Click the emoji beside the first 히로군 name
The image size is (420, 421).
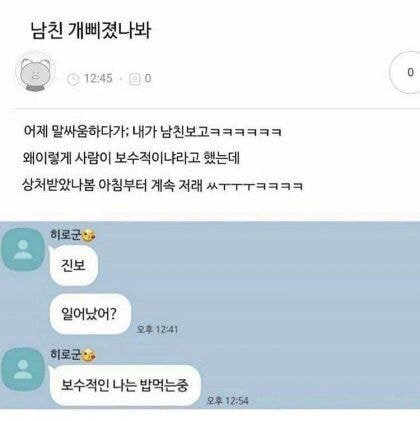pos(89,235)
